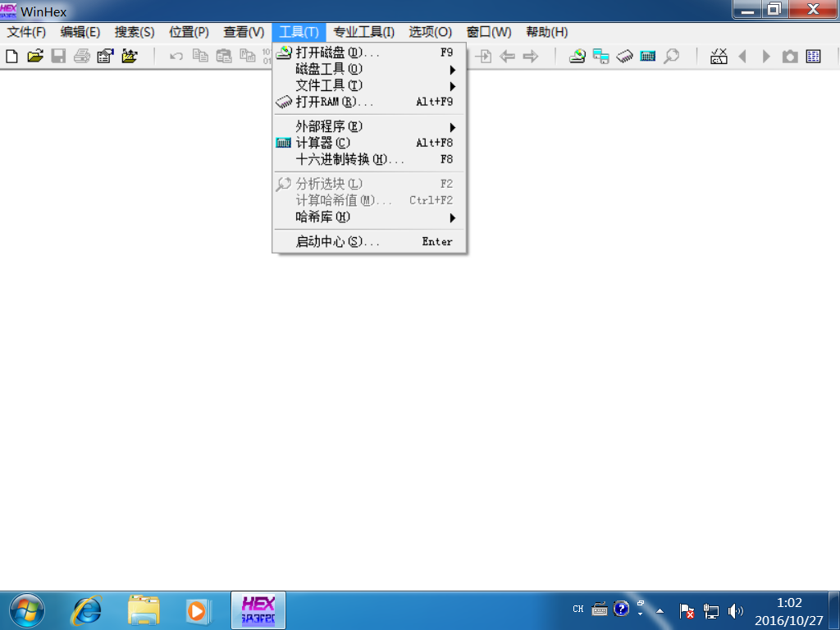Close the highlighted 工具(T) menu
This screenshot has width=840, height=630.
click(299, 32)
